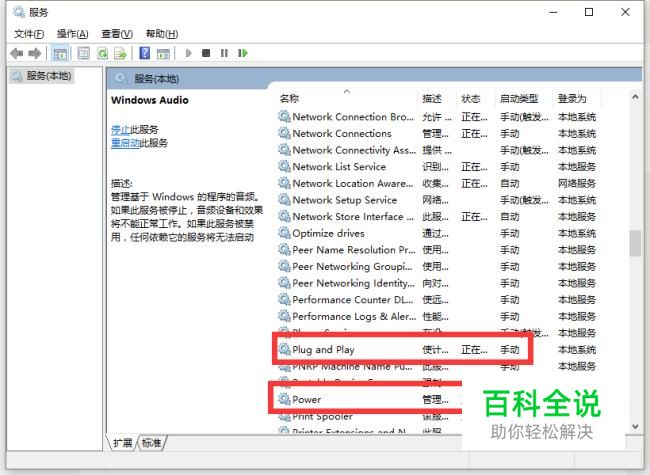Click the scrollbar down arrow
Screen dimensions: 650x475
click(x=635, y=427)
